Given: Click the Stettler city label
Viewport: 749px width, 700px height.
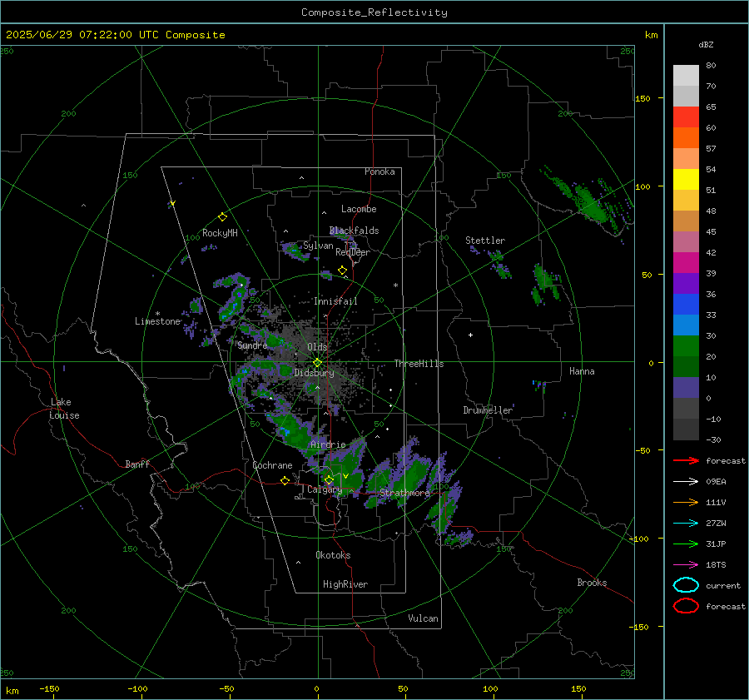Looking at the screenshot, I should 485,241.
